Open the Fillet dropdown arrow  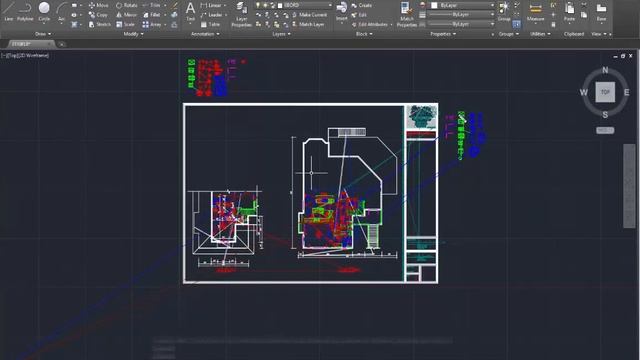[x=165, y=15]
